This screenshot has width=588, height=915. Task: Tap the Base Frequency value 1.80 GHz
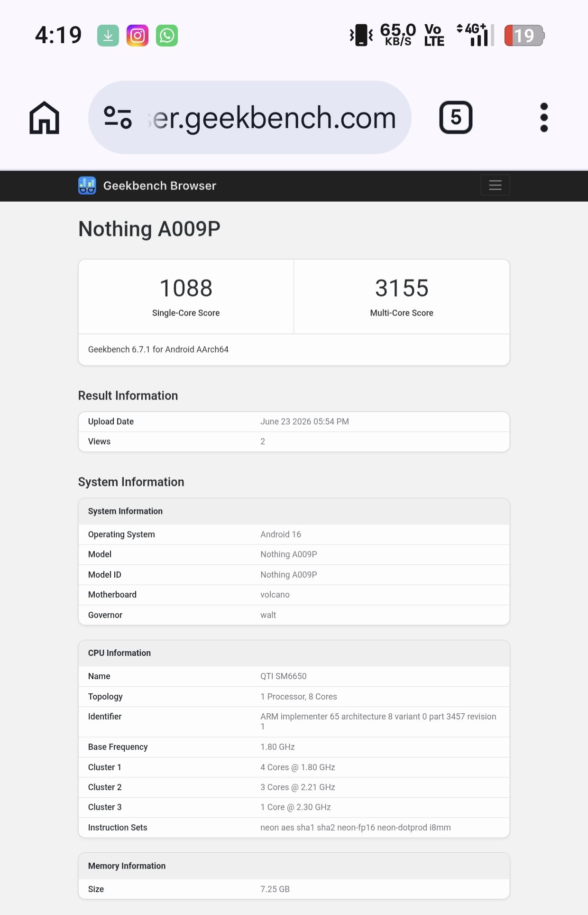(x=277, y=747)
